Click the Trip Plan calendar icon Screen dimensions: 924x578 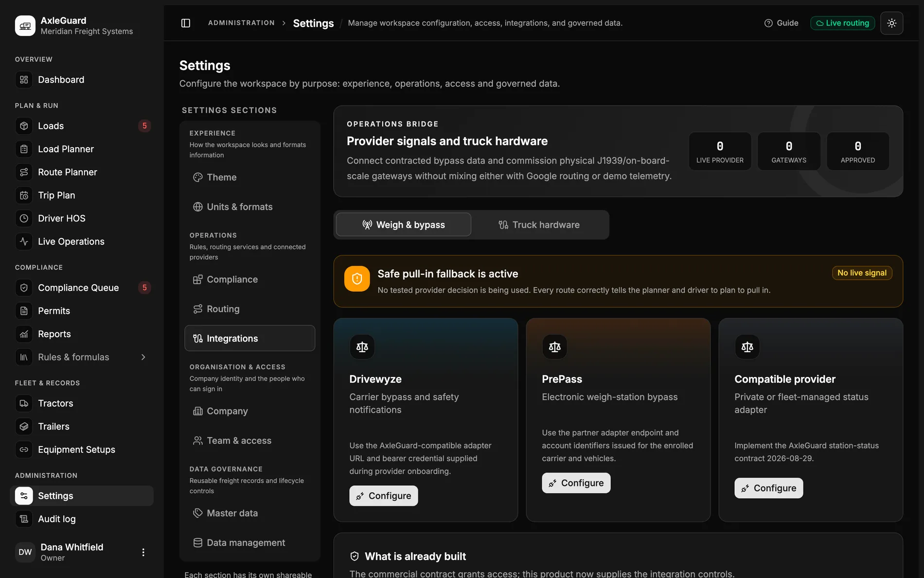click(x=24, y=195)
